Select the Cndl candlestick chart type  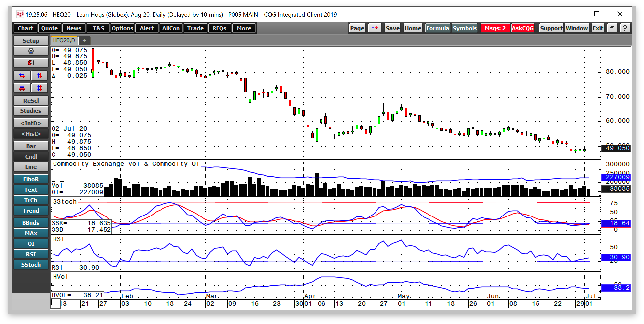pos(31,157)
